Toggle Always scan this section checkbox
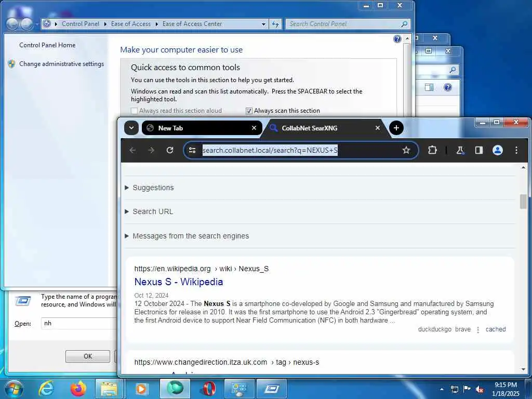 (249, 111)
